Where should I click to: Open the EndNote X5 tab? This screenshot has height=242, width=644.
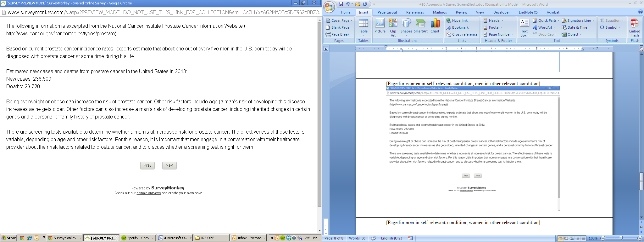pos(528,12)
